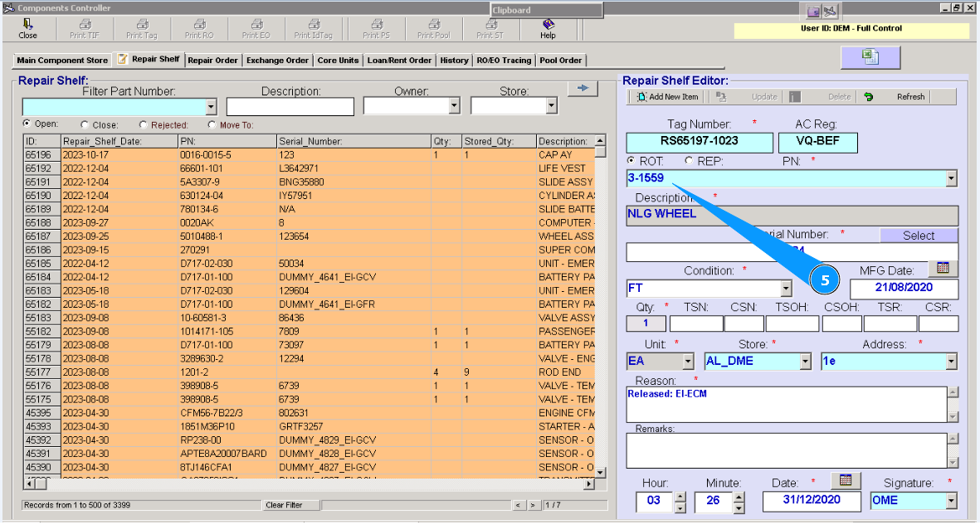
Task: Click the Close toolbar icon
Action: (x=27, y=25)
